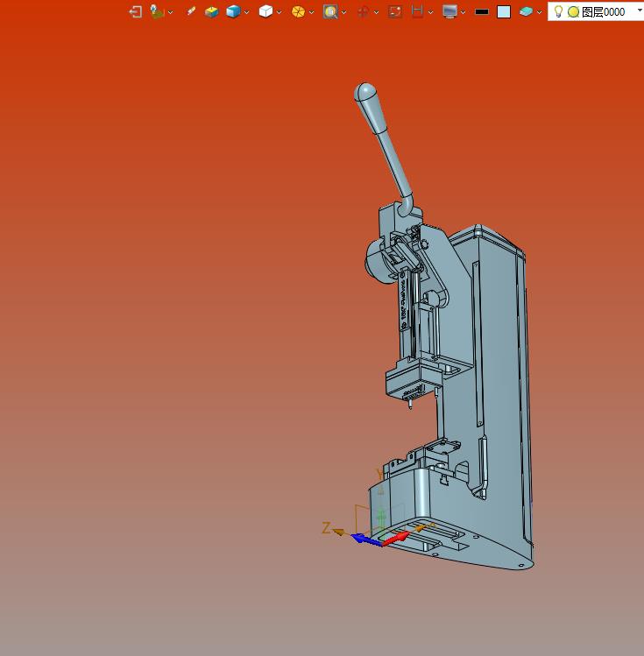Screen dimensions: 644x656
Task: Toggle the light bulb layer visibility
Action: tap(558, 11)
